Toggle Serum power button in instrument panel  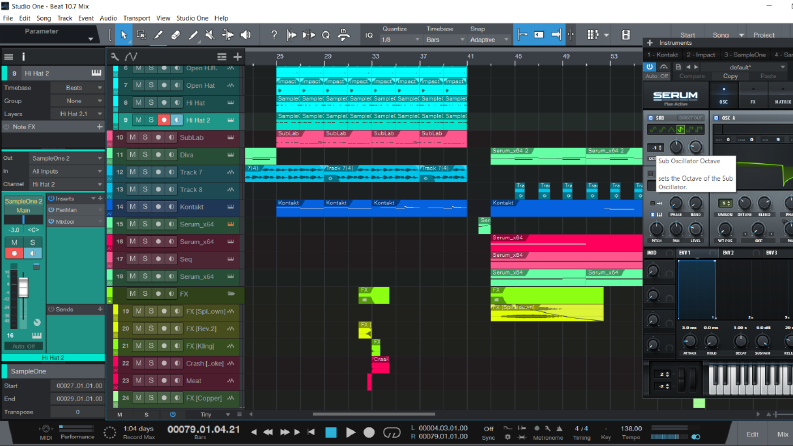[650, 67]
